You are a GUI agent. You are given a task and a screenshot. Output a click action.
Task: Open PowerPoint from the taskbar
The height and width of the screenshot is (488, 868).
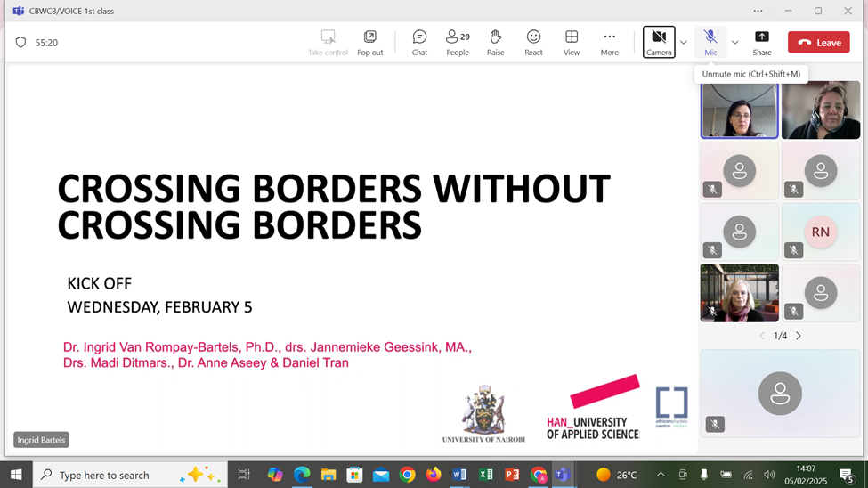pyautogui.click(x=512, y=475)
